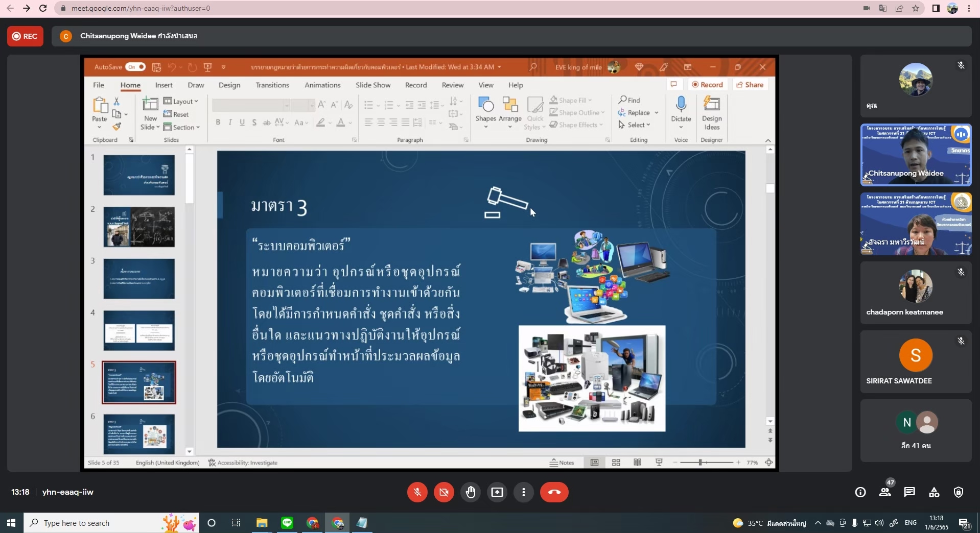The image size is (980, 533).
Task: Leave the call with red hangup button
Action: [554, 492]
